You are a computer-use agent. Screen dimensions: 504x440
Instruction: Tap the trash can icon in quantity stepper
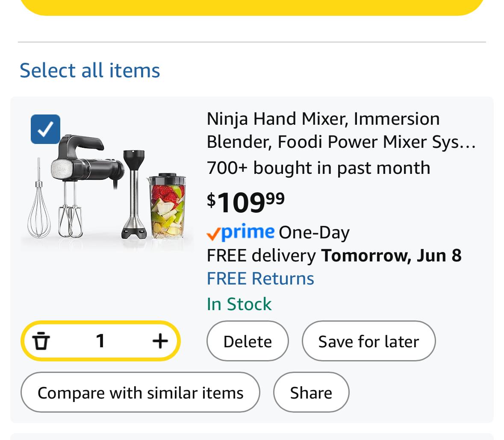pyautogui.click(x=41, y=341)
